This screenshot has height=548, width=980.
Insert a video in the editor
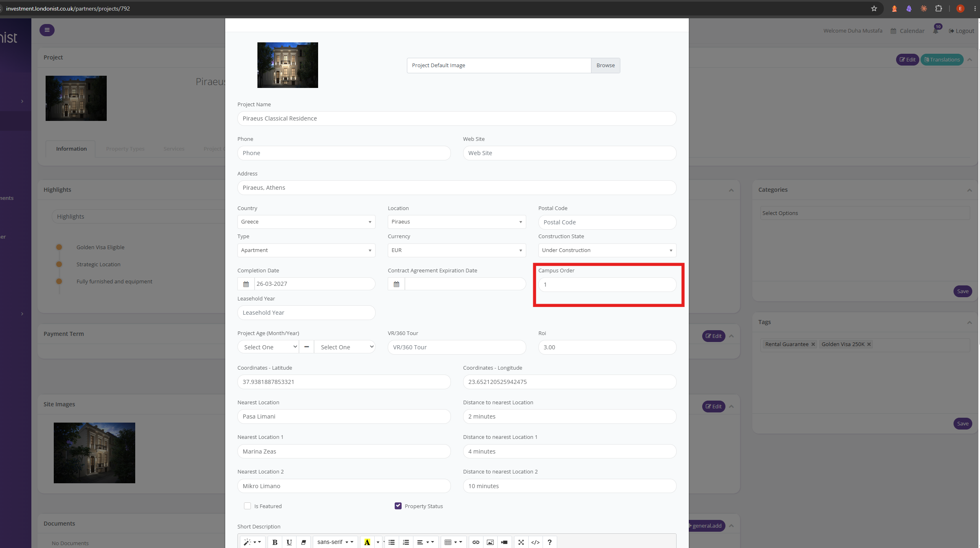pos(504,542)
